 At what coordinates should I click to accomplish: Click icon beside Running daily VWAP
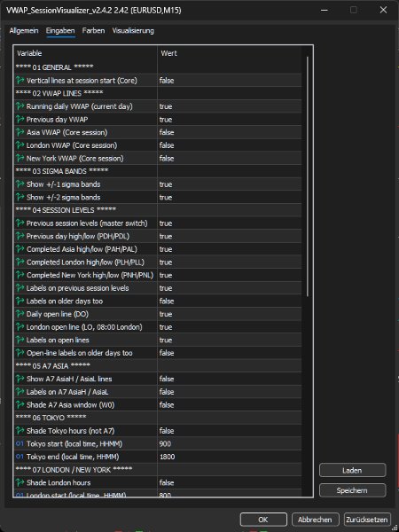click(x=20, y=106)
